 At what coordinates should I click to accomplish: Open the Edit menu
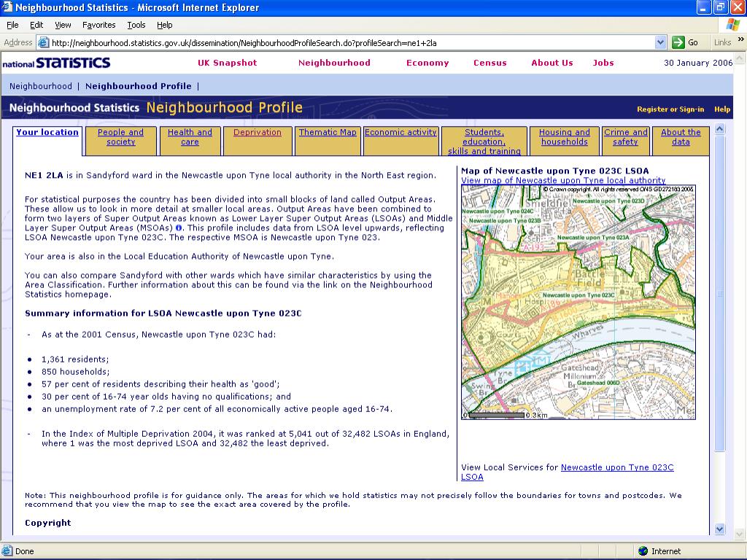36,25
